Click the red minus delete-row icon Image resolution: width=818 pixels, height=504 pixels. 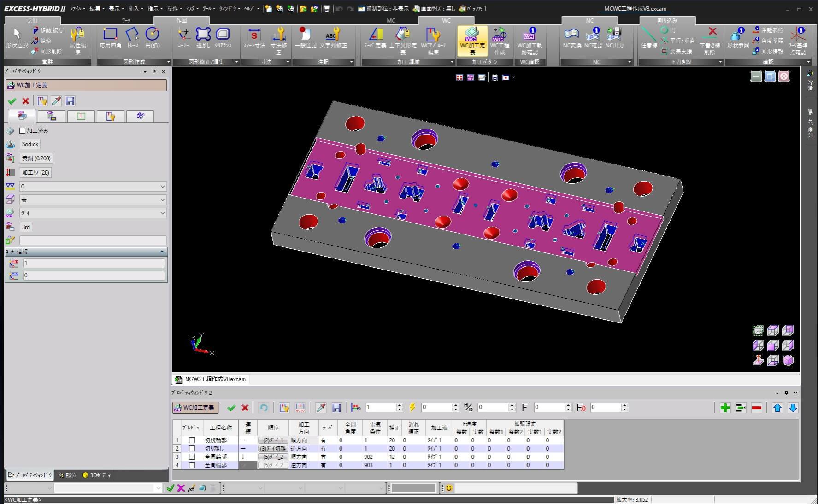[756, 408]
